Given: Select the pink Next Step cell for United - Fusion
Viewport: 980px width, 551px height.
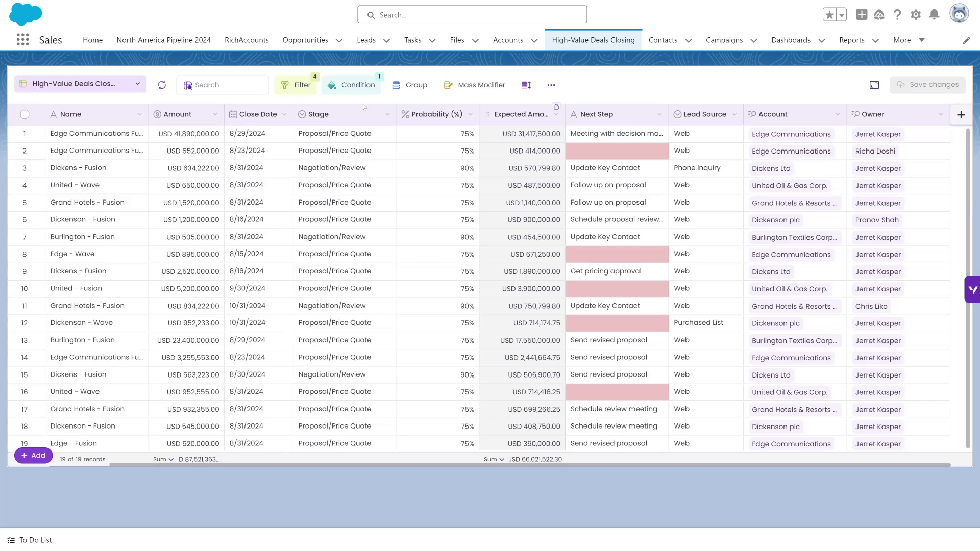Looking at the screenshot, I should click(617, 289).
